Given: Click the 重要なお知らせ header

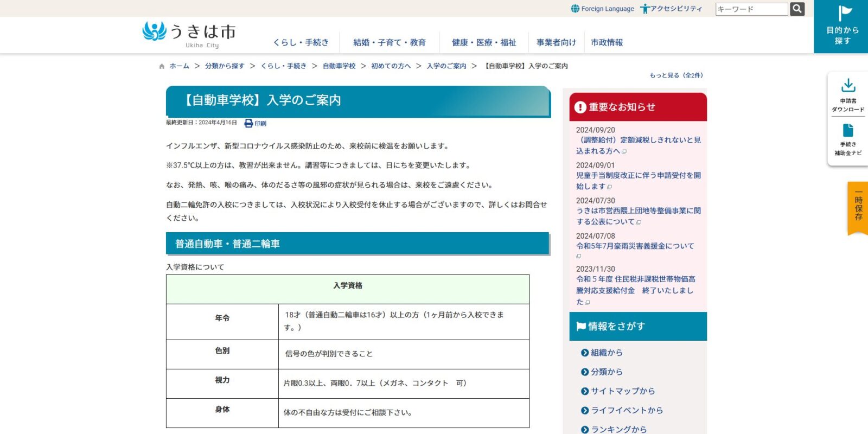Looking at the screenshot, I should (x=638, y=107).
